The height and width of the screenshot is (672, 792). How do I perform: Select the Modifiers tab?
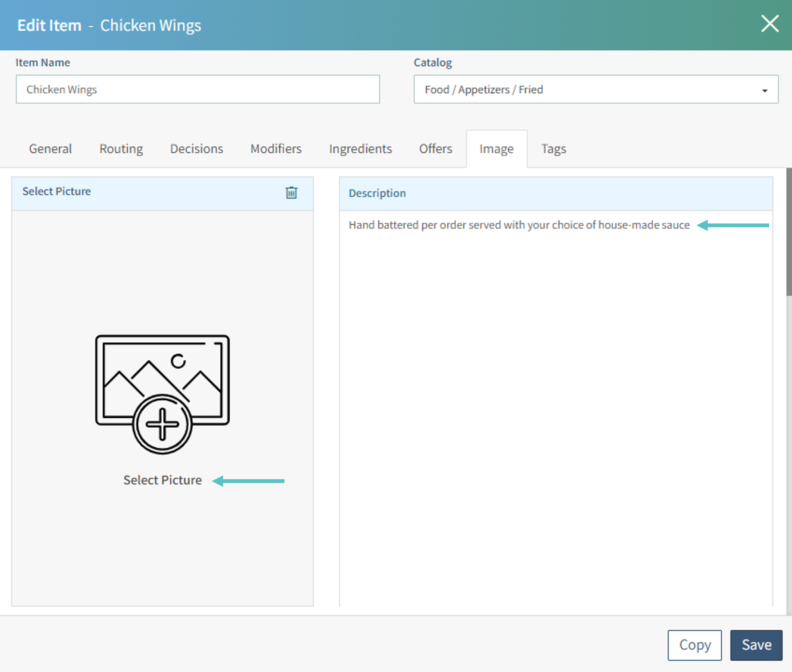pyautogui.click(x=276, y=149)
